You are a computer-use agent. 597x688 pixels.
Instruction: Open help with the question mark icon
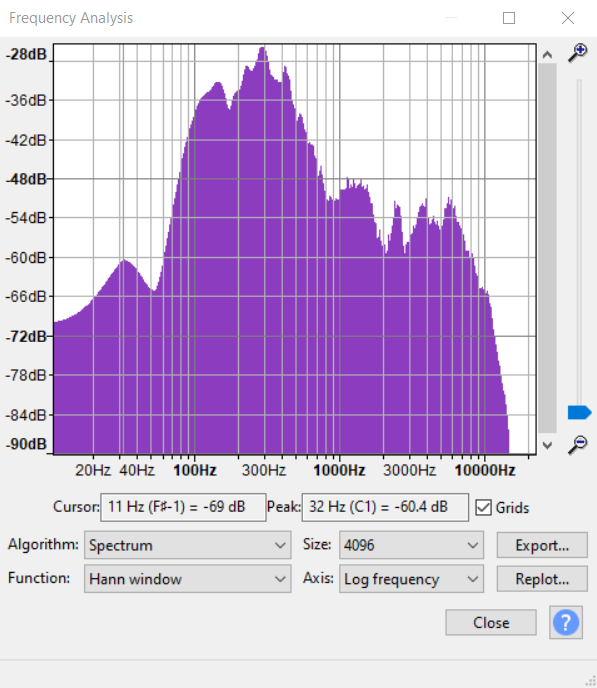tap(566, 622)
